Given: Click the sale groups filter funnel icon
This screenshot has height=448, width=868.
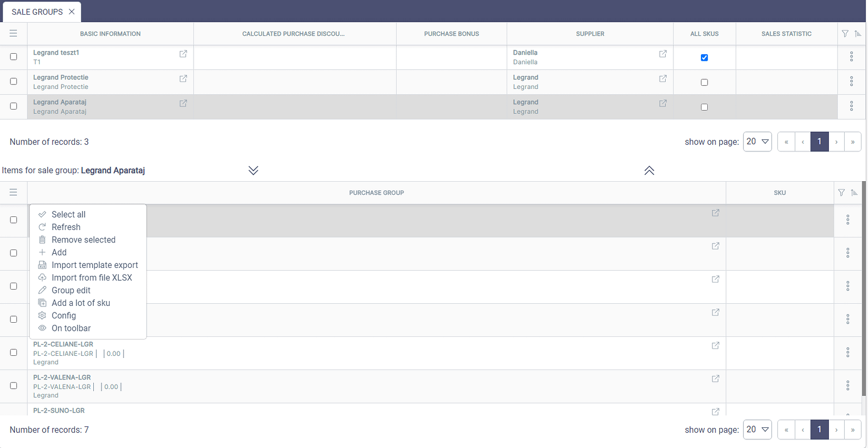Looking at the screenshot, I should click(x=845, y=34).
